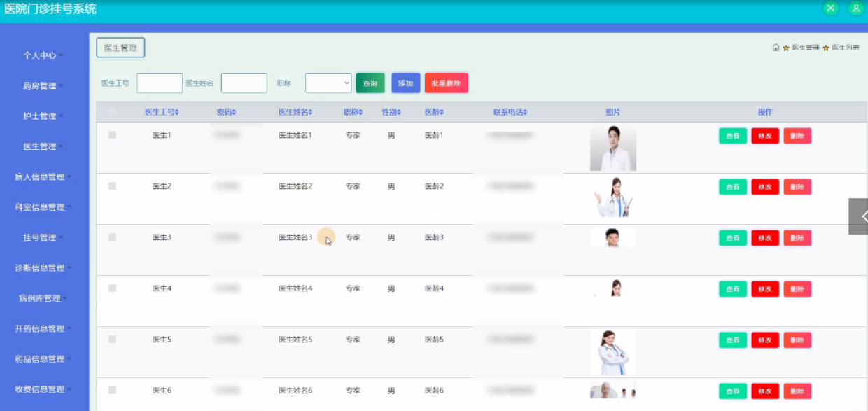Expand the side panel arrow on the right
This screenshot has width=868, height=411.
(859, 216)
